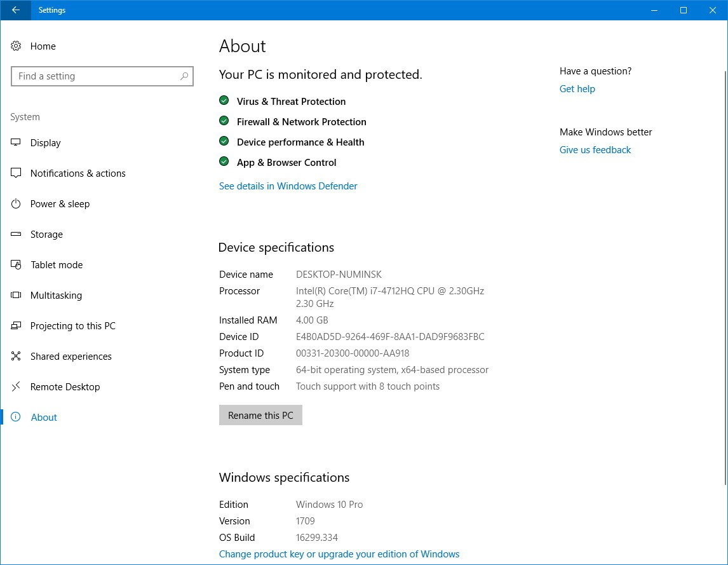Click edition value Windows 10 Pro
Image resolution: width=728 pixels, height=565 pixels.
[329, 505]
